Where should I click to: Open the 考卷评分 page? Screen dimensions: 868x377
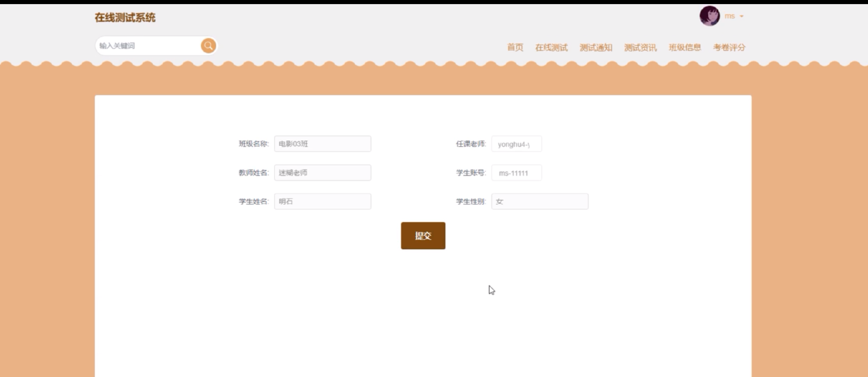click(x=729, y=47)
